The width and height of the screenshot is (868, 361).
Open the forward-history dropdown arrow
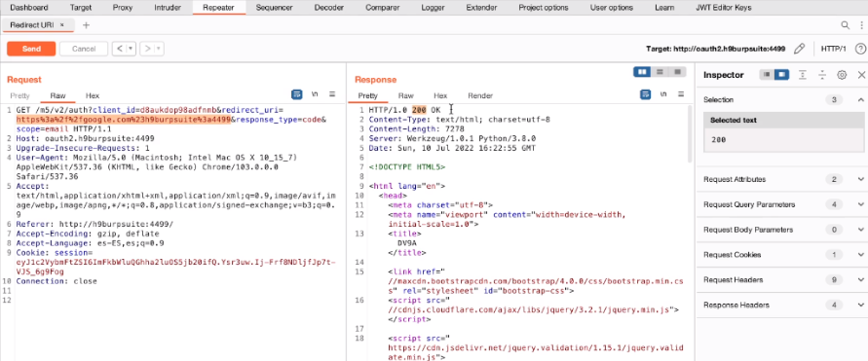point(159,49)
